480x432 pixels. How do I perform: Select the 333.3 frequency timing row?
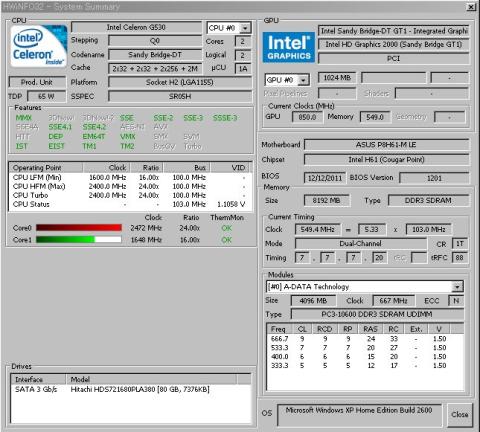(365, 366)
